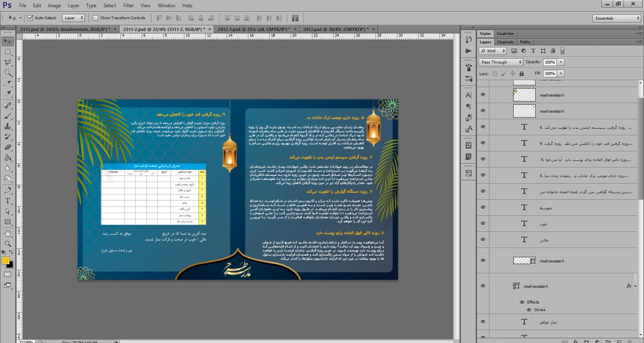Switch to the Swatches panel tab
The width and height of the screenshot is (644, 343).
pos(505,33)
